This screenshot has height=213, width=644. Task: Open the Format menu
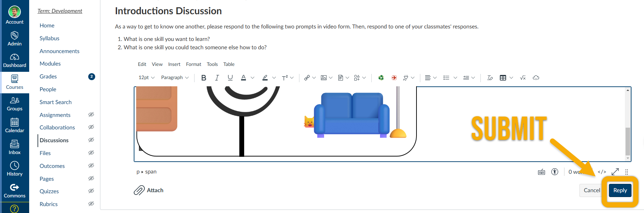coord(193,64)
